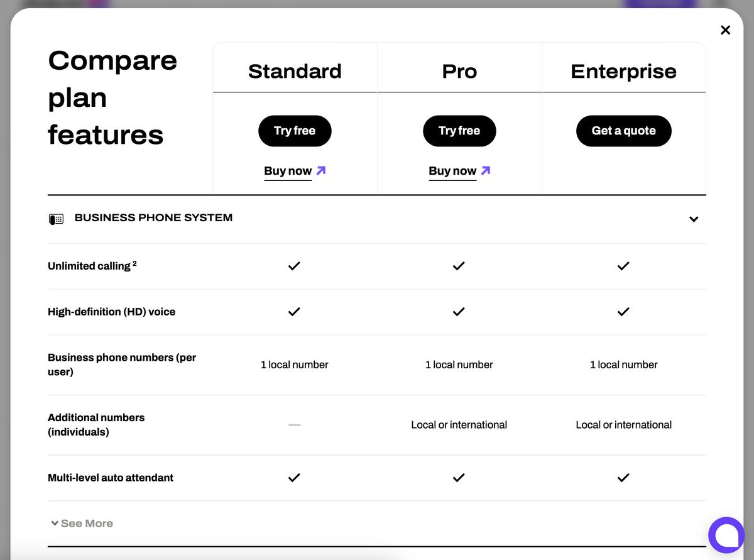
Task: Select the Pro plan column header
Action: click(x=459, y=72)
